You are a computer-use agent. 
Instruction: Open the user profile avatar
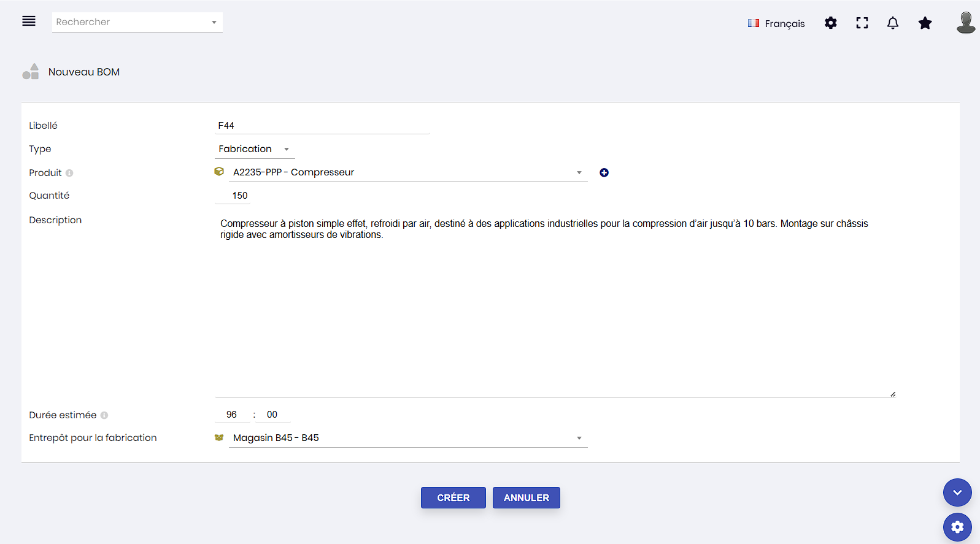965,23
